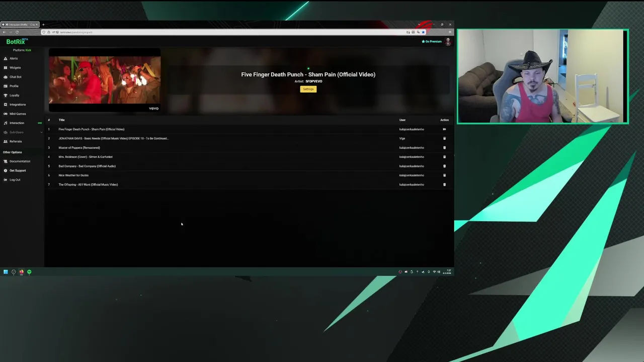The width and height of the screenshot is (644, 362).
Task: Open the Windows Start button
Action: click(x=6, y=272)
